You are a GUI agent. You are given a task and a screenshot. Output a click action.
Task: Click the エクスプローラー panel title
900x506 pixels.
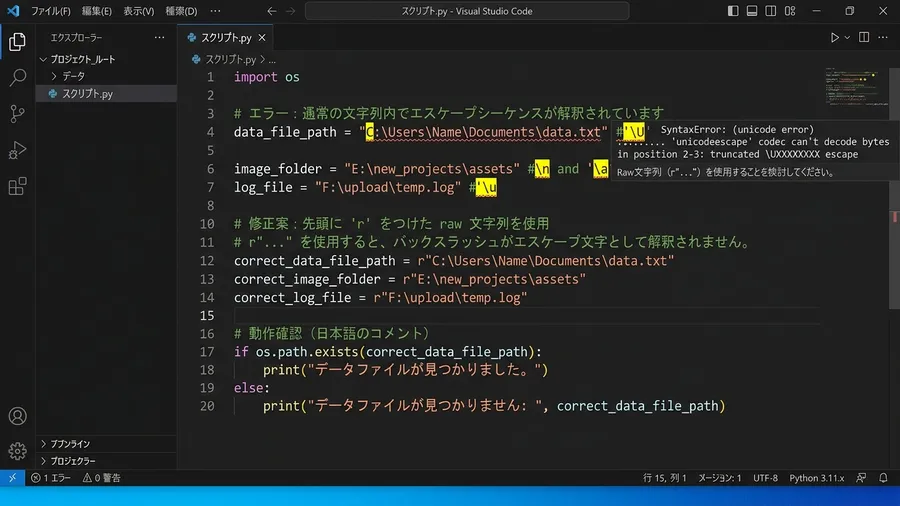coord(76,38)
